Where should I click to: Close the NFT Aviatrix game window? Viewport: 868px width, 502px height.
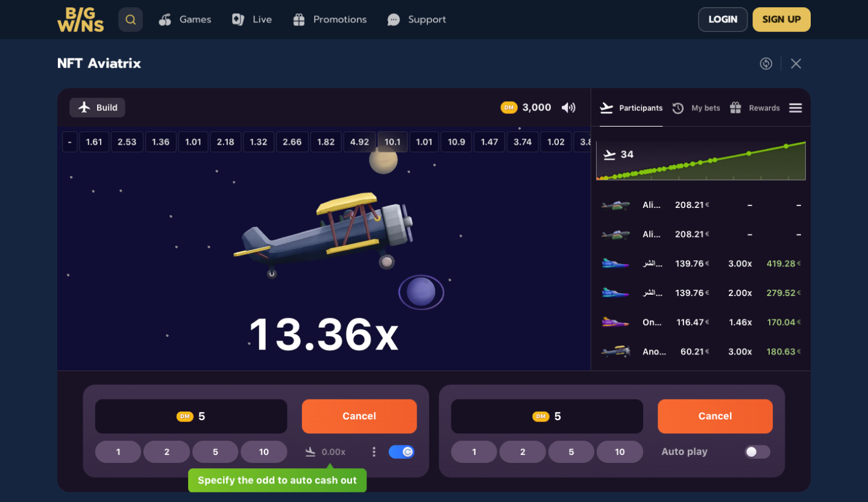(796, 64)
